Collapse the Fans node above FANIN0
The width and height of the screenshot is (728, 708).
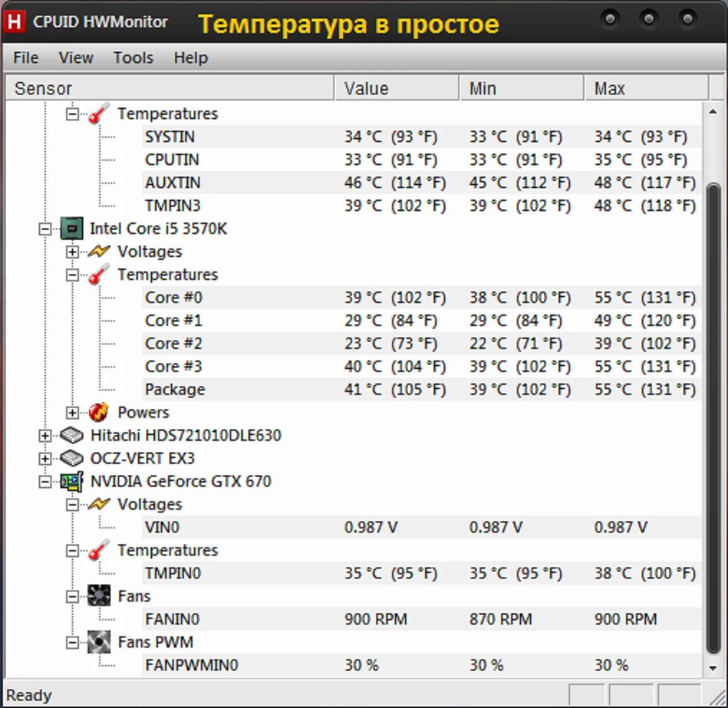click(72, 596)
